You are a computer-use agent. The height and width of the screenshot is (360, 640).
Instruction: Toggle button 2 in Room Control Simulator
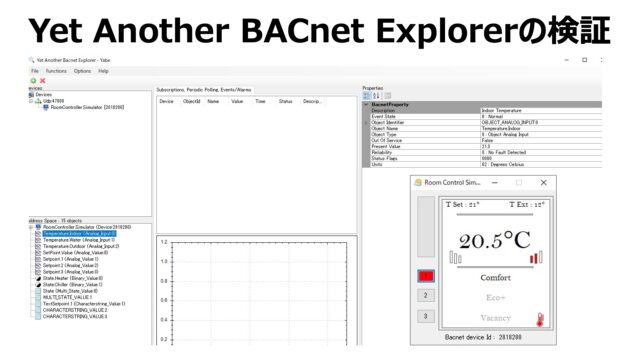[426, 296]
